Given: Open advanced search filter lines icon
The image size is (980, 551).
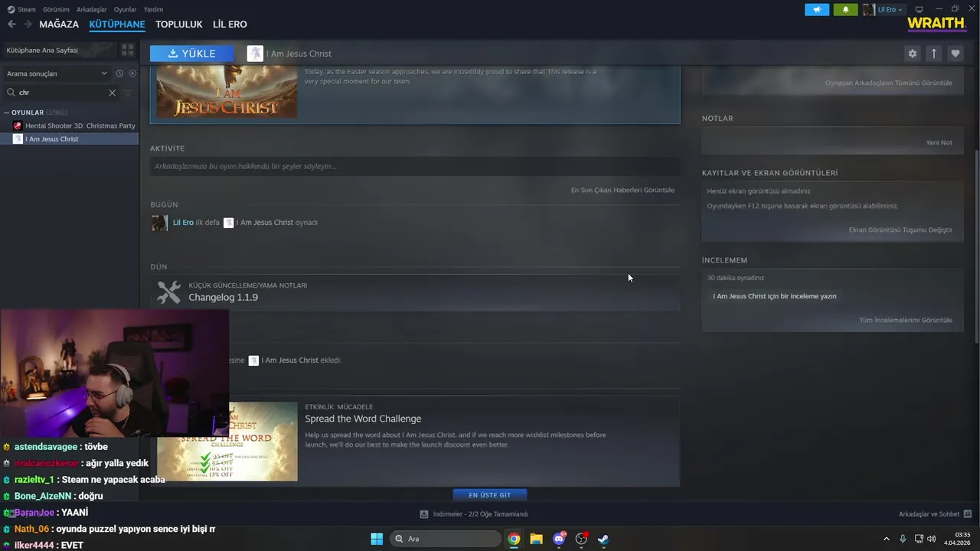Looking at the screenshot, I should 127,93.
